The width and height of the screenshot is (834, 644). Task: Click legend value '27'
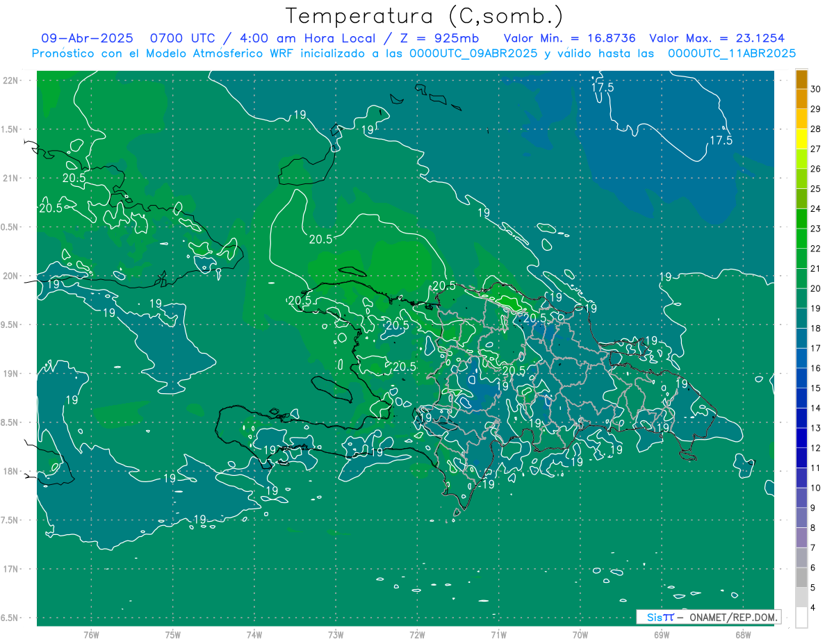(816, 149)
